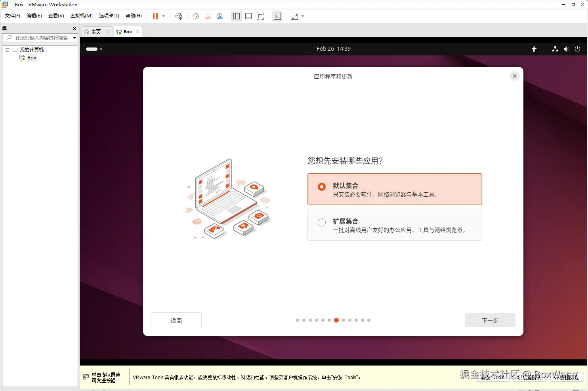Click 安装 Tools in the notification bar
Screen dimensions: 588x391
click(493, 378)
